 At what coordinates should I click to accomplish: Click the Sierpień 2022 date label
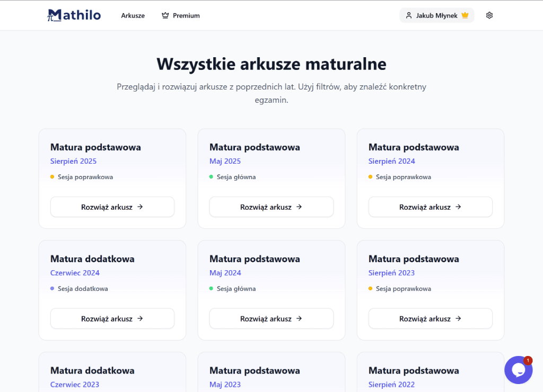391,385
